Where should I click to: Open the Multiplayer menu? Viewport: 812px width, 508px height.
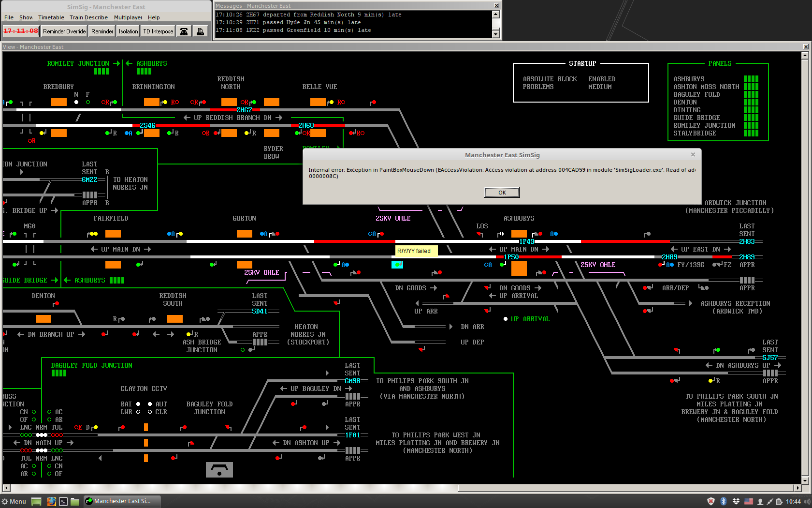[x=128, y=17]
